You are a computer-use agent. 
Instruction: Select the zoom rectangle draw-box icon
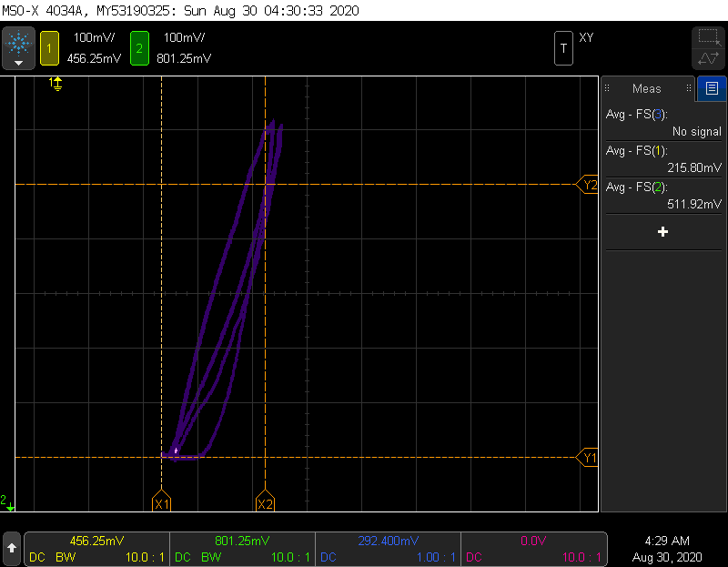[708, 37]
